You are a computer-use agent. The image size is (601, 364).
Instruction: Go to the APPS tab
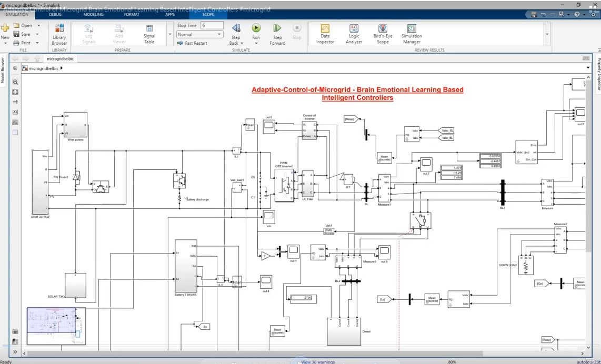pos(170,15)
